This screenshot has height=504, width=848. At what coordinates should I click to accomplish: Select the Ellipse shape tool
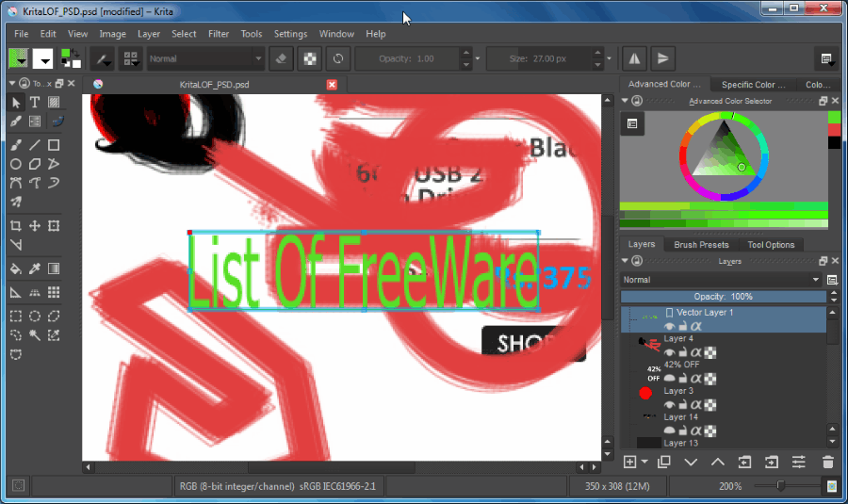click(x=16, y=164)
